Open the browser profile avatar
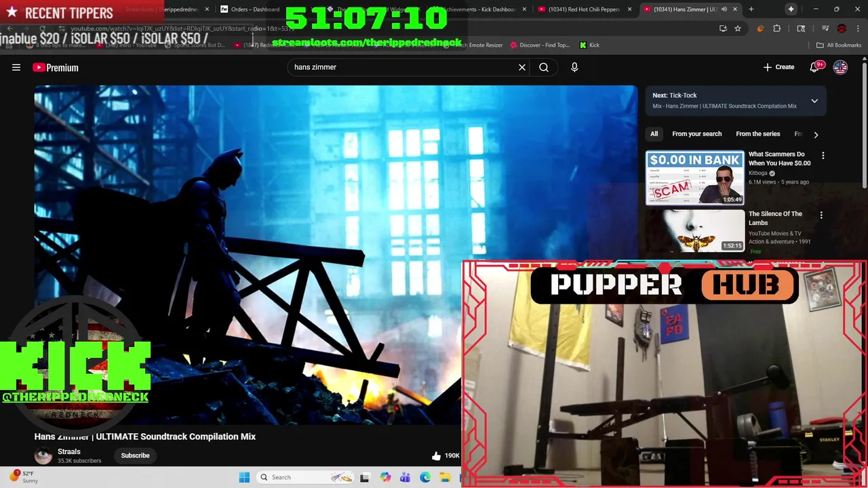 click(x=842, y=28)
